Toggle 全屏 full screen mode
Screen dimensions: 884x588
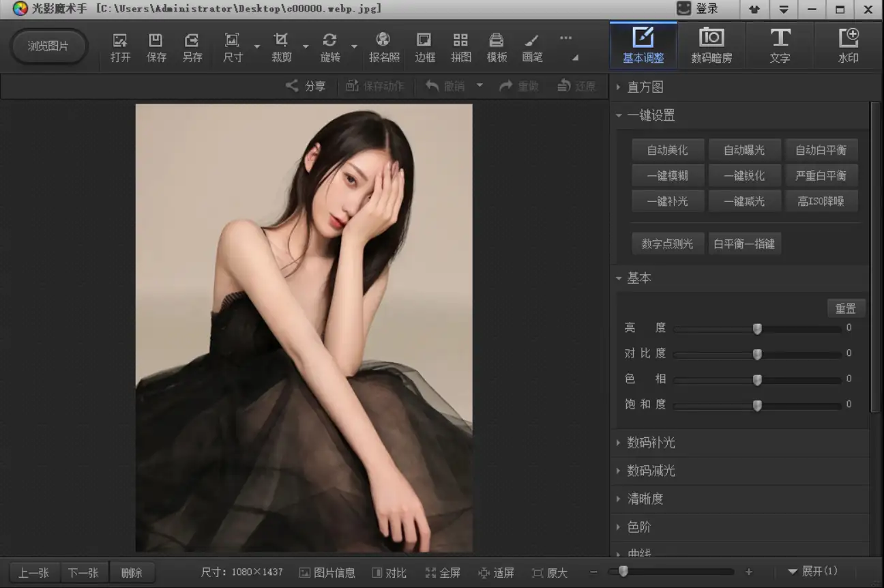pos(443,572)
